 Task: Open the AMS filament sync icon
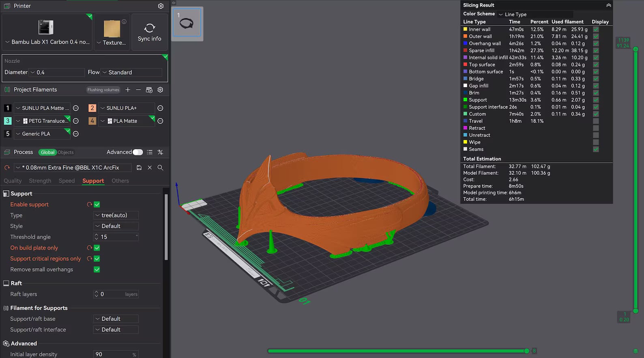point(149,90)
